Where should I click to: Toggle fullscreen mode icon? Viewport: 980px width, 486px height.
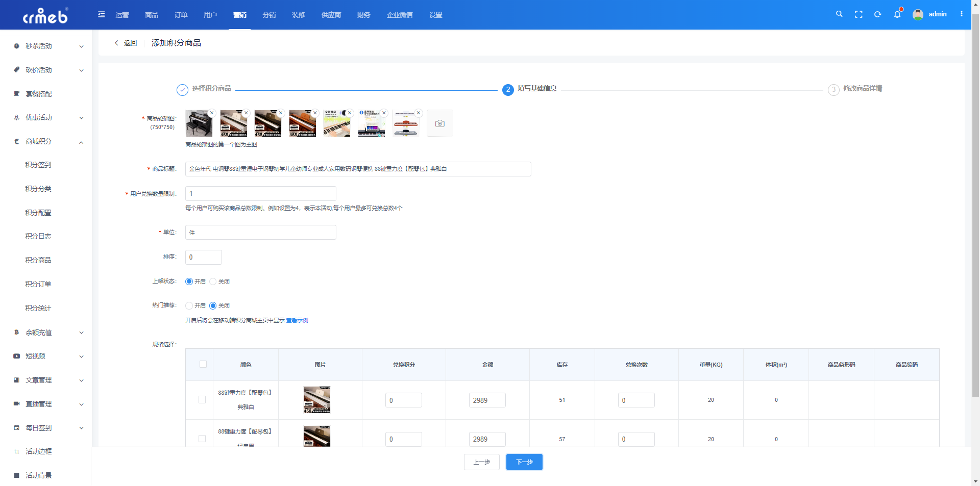[859, 14]
